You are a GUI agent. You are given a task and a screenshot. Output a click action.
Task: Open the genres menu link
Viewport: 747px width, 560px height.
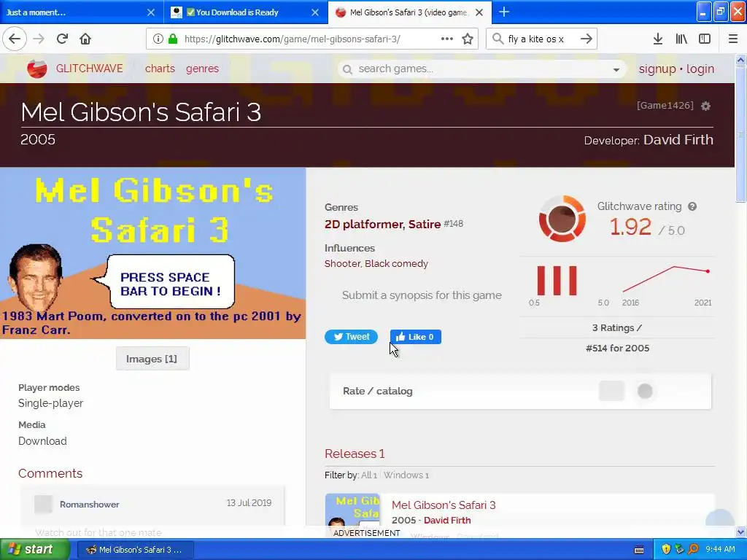point(203,69)
